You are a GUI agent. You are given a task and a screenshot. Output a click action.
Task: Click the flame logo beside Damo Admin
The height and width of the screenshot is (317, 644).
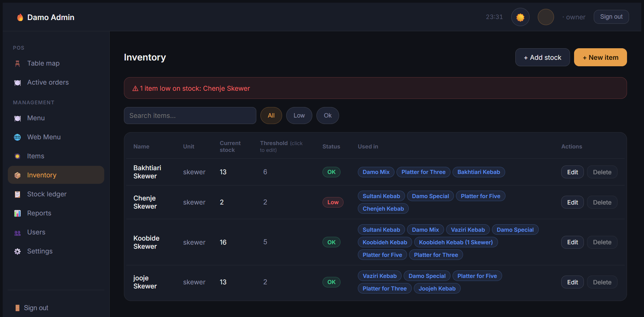(20, 17)
